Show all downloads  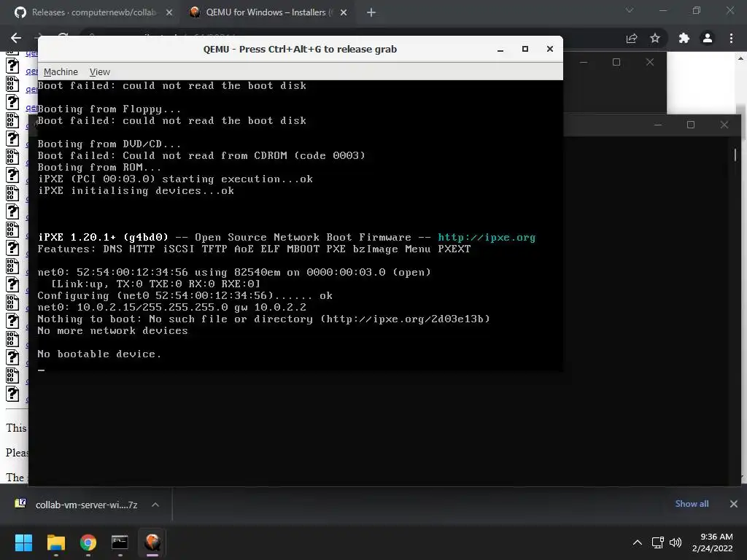(x=692, y=504)
